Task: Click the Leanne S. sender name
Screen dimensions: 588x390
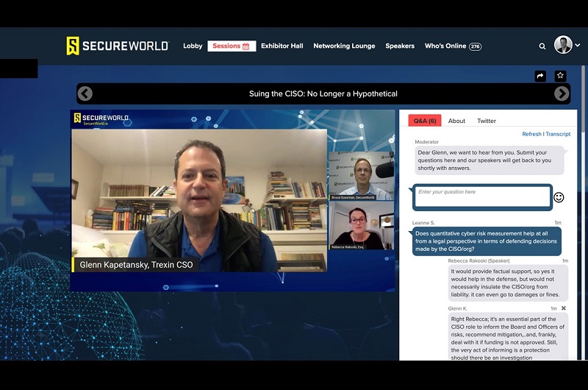Action: click(x=423, y=222)
